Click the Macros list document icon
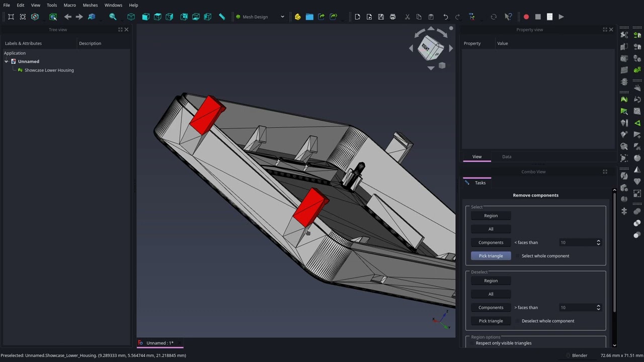This screenshot has width=644, height=362. [549, 17]
